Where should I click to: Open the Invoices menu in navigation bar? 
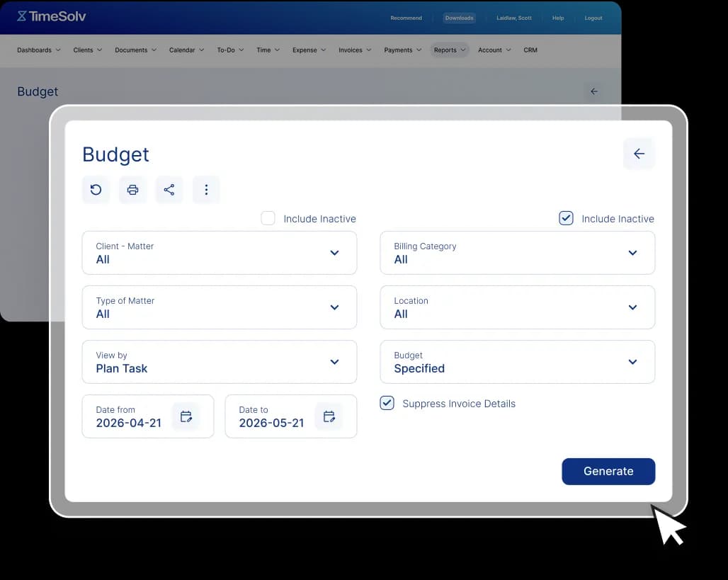pos(354,50)
